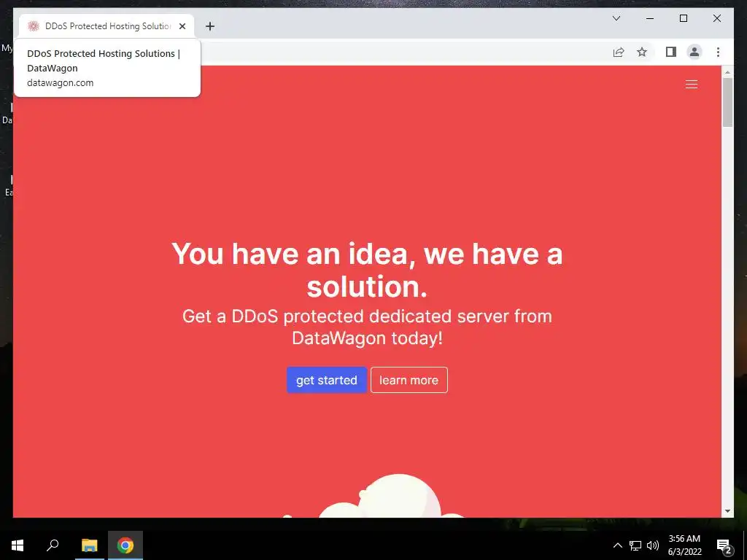The image size is (747, 560).
Task: Click the get started button
Action: [x=326, y=380]
